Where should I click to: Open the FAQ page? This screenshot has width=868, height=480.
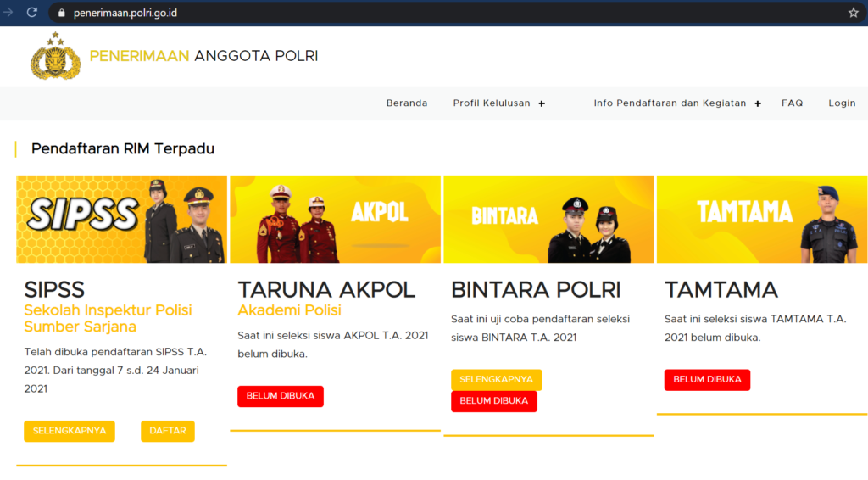(x=792, y=103)
